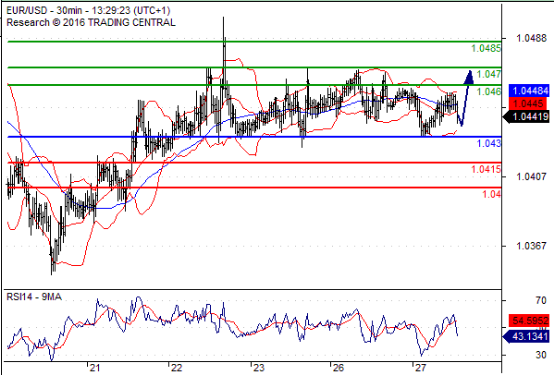Click the dark blue forecast arrow head

pyautogui.click(x=469, y=77)
